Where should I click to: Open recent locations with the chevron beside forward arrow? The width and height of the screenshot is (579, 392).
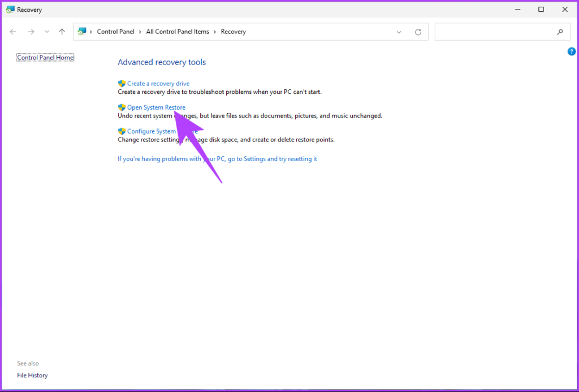tap(46, 32)
